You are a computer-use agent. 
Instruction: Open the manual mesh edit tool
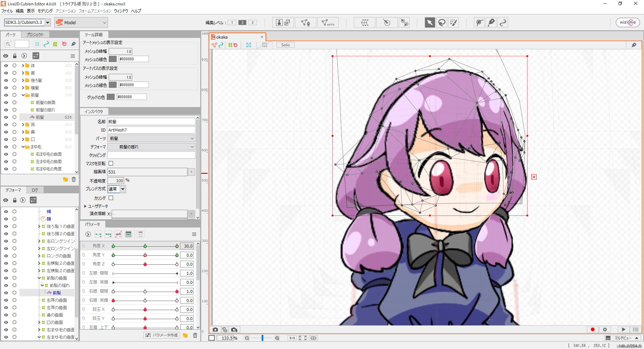pos(306,22)
